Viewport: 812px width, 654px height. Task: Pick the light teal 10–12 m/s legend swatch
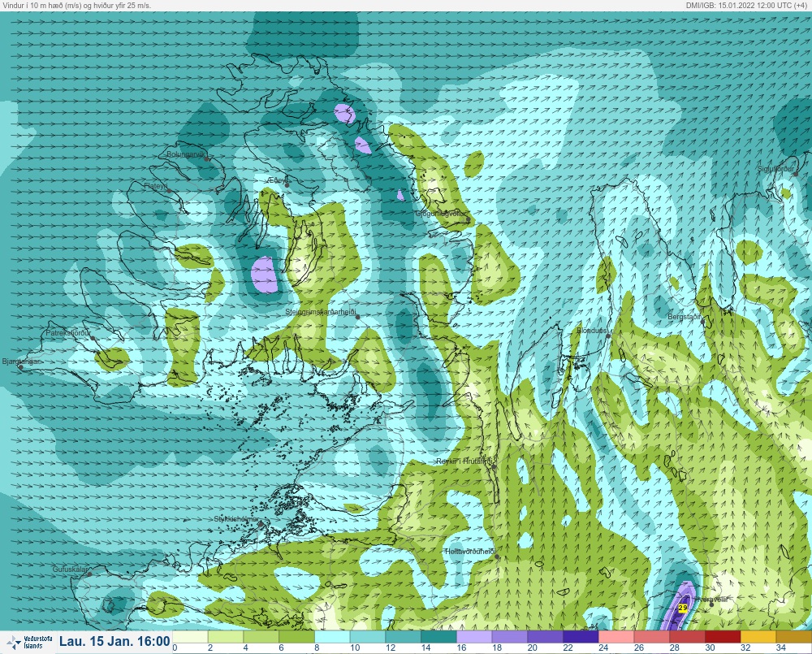pyautogui.click(x=368, y=636)
